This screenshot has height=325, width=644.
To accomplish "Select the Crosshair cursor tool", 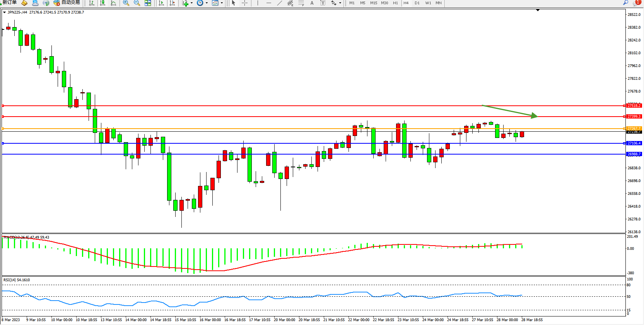I will (x=244, y=3).
